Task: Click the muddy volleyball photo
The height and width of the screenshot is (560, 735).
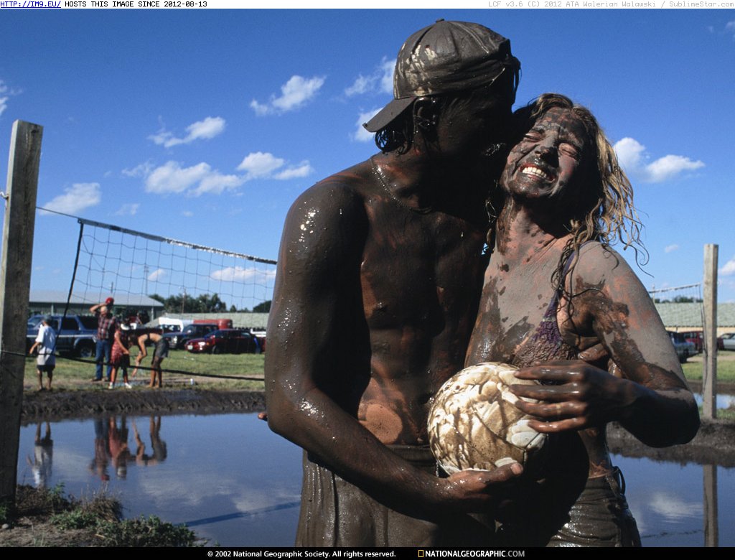Action: 367,278
